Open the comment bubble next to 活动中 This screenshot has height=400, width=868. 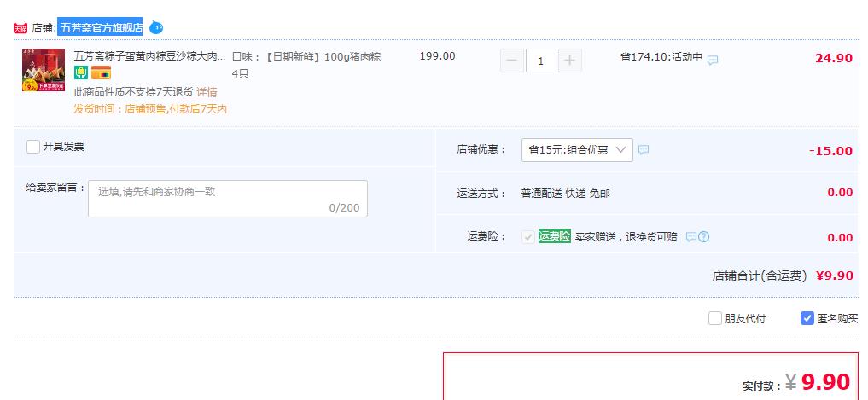coord(713,60)
